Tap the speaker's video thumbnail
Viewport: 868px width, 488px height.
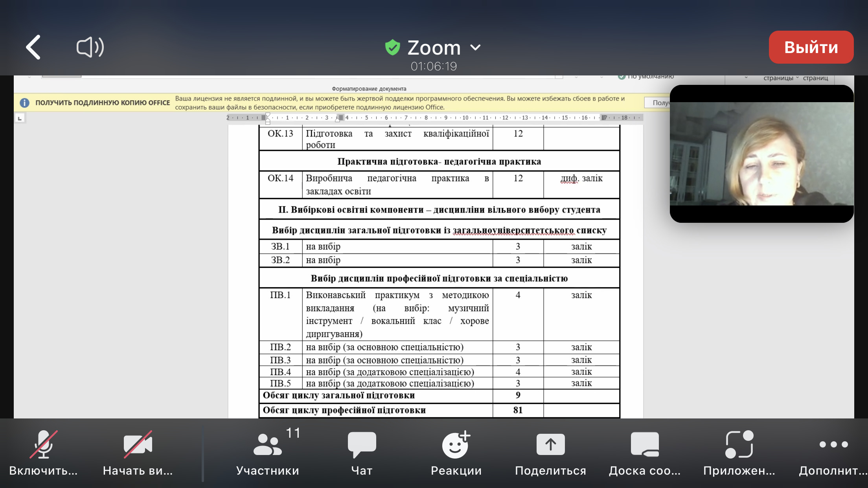(x=761, y=154)
